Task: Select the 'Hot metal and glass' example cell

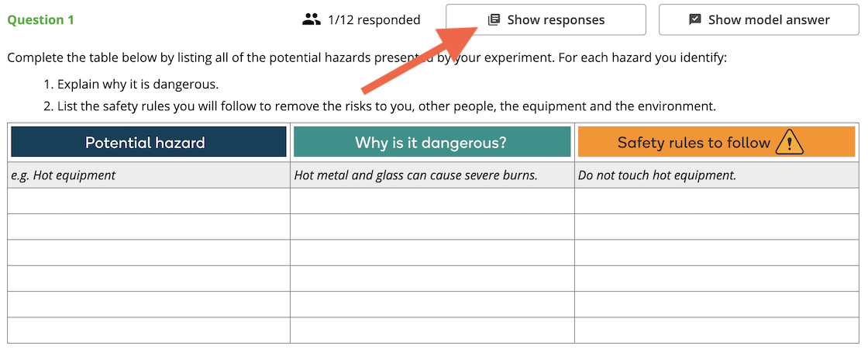Action: pos(432,175)
